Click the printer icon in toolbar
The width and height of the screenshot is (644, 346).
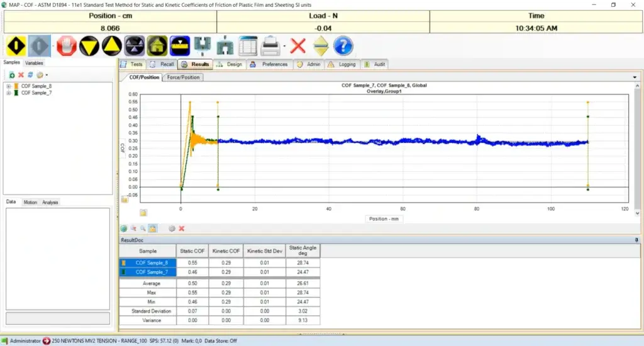[x=270, y=46]
